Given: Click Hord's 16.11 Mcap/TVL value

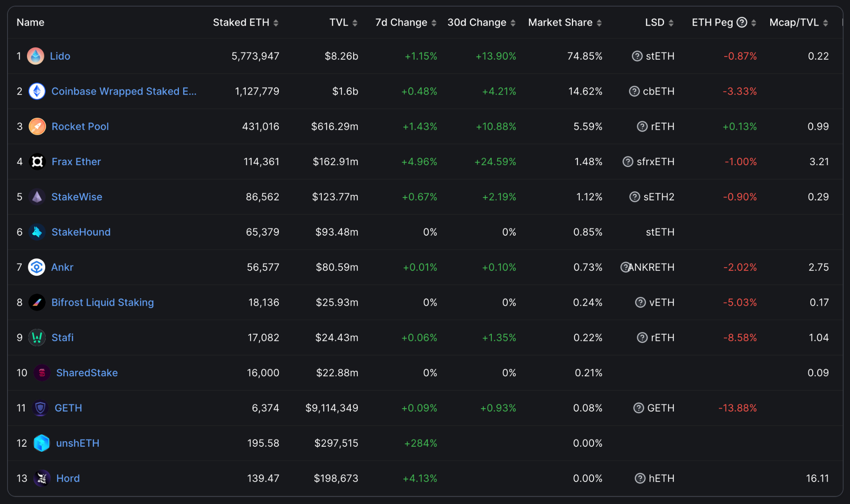Looking at the screenshot, I should tap(817, 479).
